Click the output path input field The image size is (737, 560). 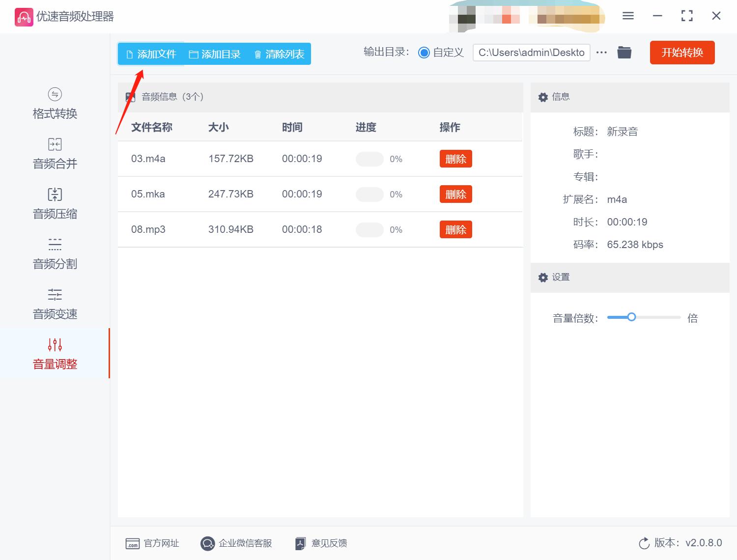click(x=531, y=52)
